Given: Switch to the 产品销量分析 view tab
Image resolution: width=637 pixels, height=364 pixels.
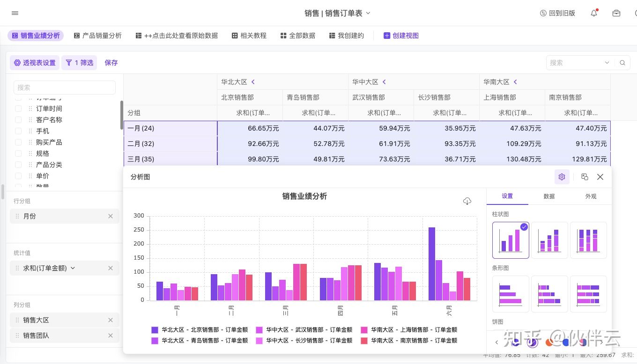Looking at the screenshot, I should pos(98,36).
